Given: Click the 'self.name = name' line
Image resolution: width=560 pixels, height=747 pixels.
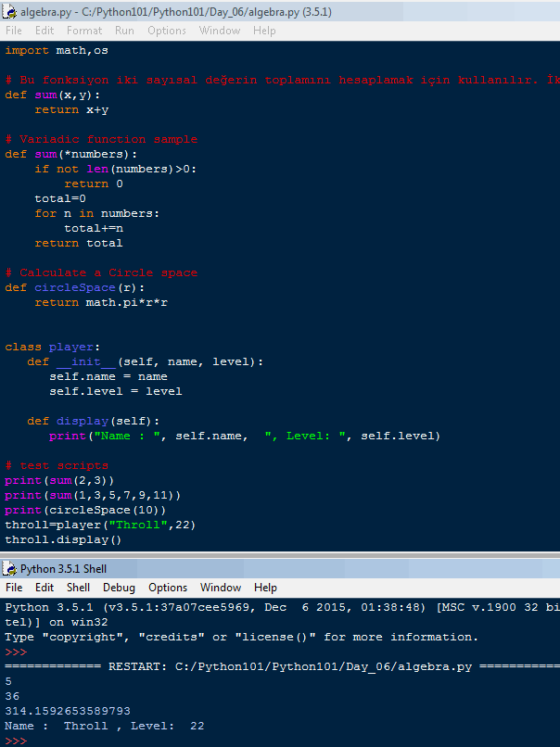Looking at the screenshot, I should coord(108,376).
